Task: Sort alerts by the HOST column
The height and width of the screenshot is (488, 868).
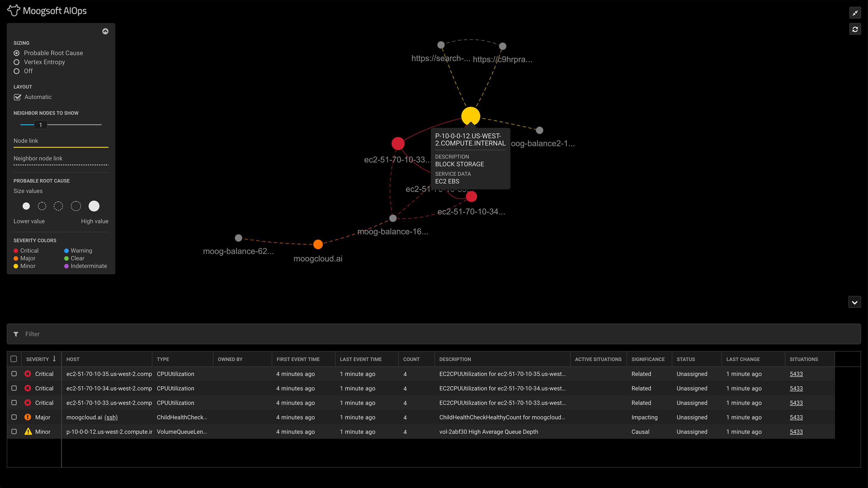Action: coord(73,359)
